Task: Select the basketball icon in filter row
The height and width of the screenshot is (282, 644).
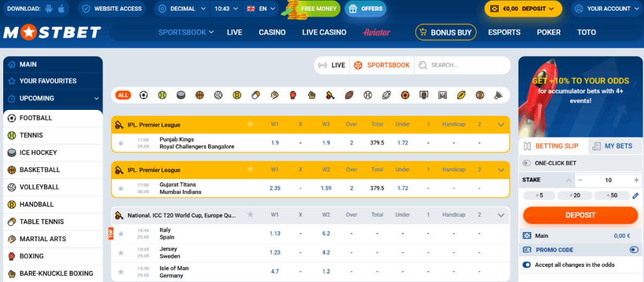Action: pyautogui.click(x=199, y=95)
